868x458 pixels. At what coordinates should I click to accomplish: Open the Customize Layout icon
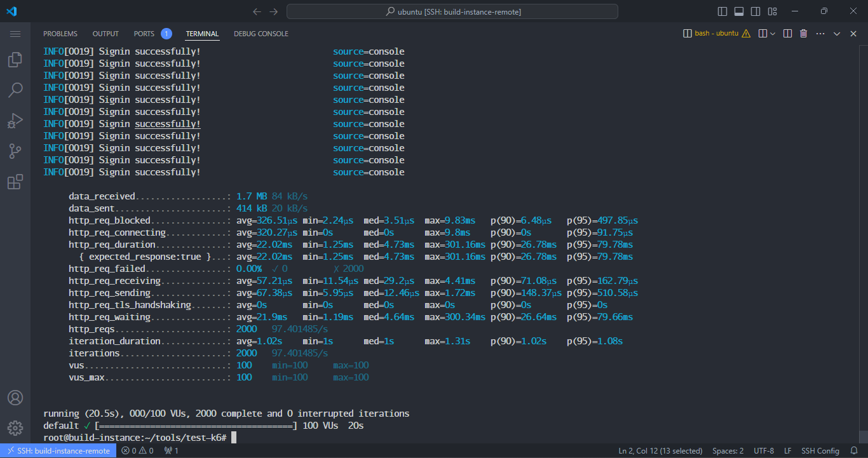click(x=772, y=11)
